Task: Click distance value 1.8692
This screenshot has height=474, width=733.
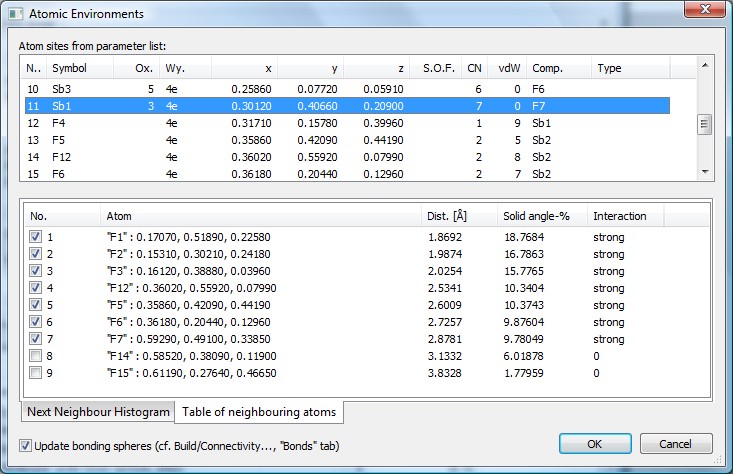Action: pyautogui.click(x=445, y=237)
